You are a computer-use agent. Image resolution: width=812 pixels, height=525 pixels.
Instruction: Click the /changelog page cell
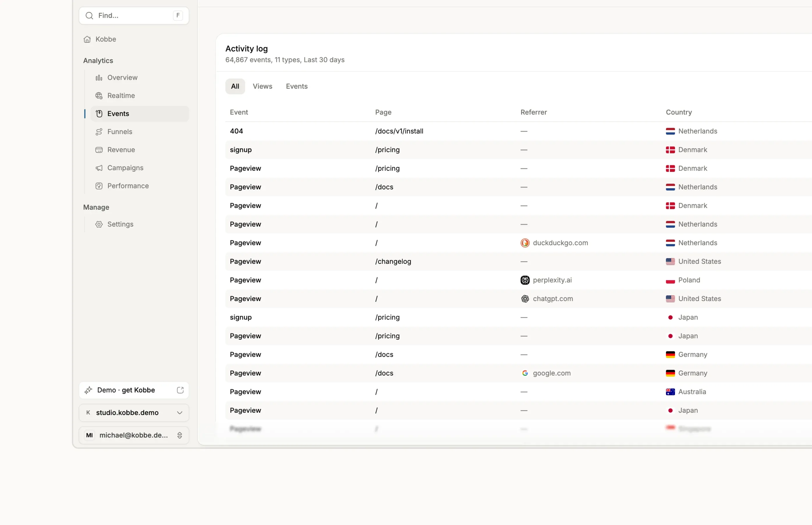[393, 261]
